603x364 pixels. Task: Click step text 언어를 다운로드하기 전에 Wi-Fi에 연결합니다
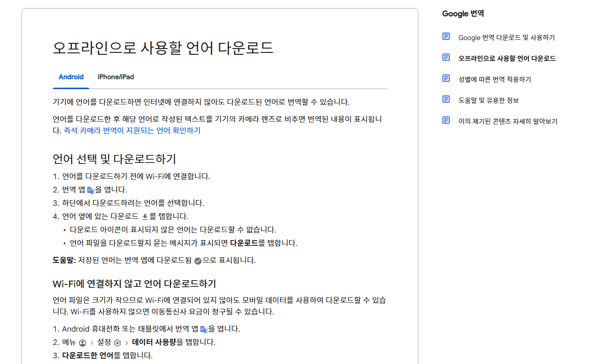[x=136, y=176]
